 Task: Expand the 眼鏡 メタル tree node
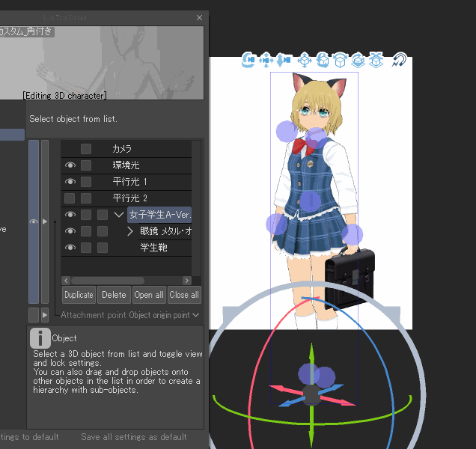tap(130, 231)
